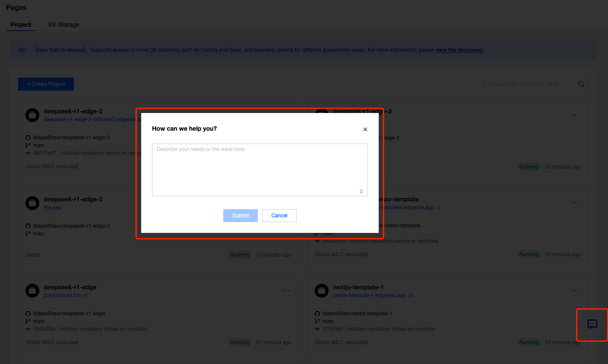
Task: Click the commit icon beside 4bf0420b
Action: coord(27,329)
